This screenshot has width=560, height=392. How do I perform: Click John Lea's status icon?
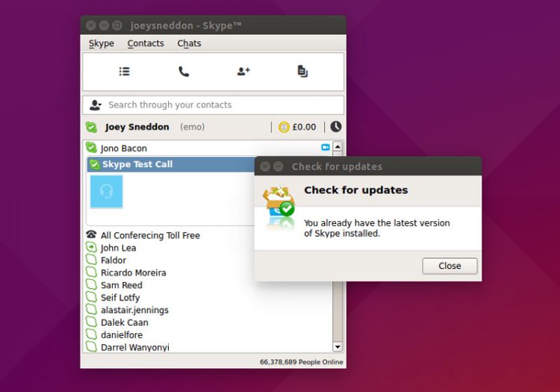coord(91,247)
